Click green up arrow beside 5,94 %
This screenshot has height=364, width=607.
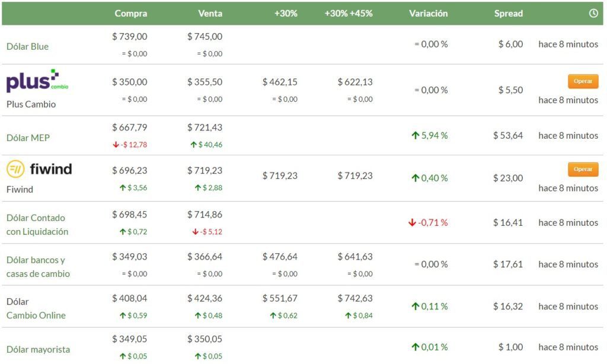(416, 136)
